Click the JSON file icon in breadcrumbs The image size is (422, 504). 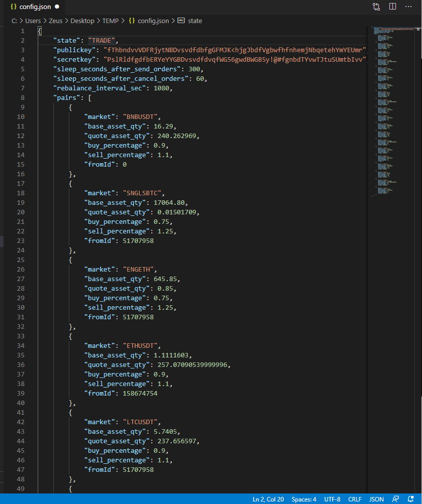pos(132,21)
